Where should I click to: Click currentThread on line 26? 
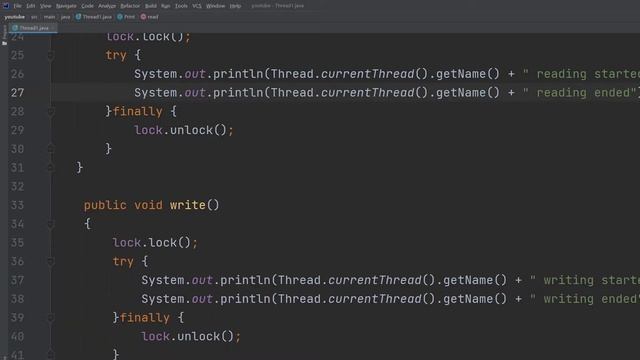tap(368, 74)
